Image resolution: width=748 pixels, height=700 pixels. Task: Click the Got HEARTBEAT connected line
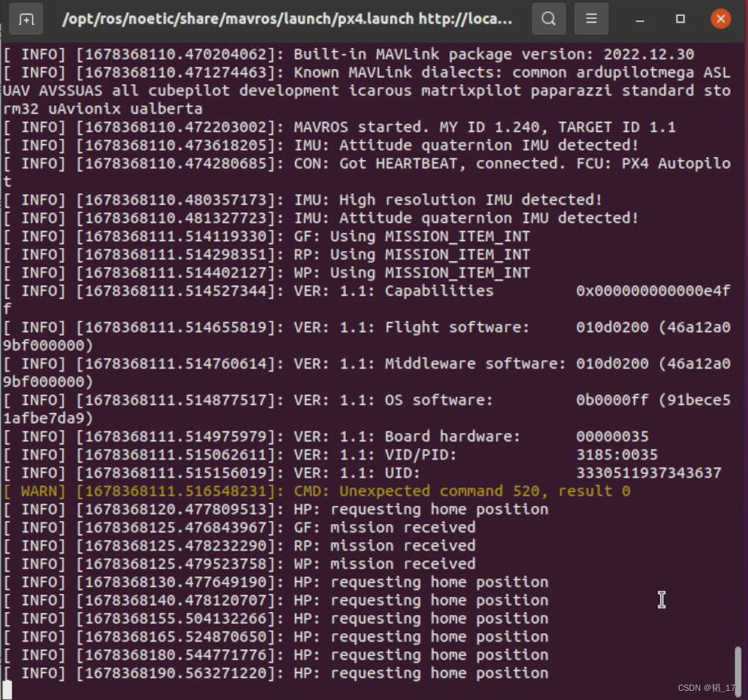point(366,173)
